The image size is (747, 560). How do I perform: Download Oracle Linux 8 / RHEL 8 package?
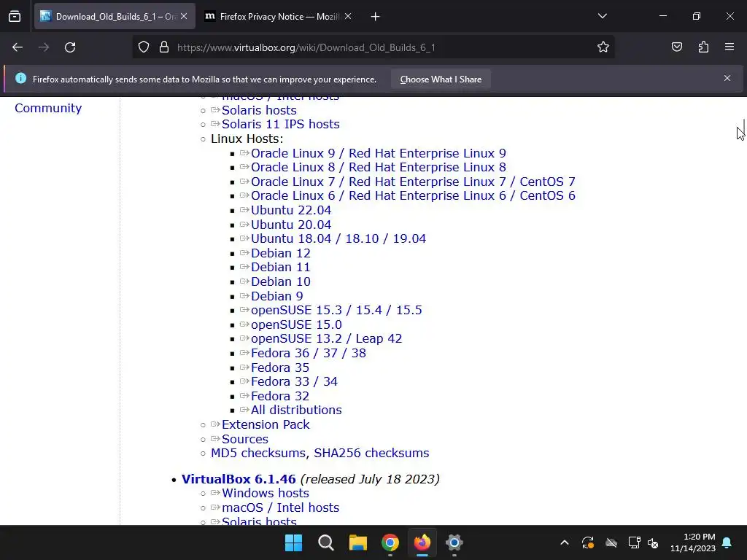379,168
